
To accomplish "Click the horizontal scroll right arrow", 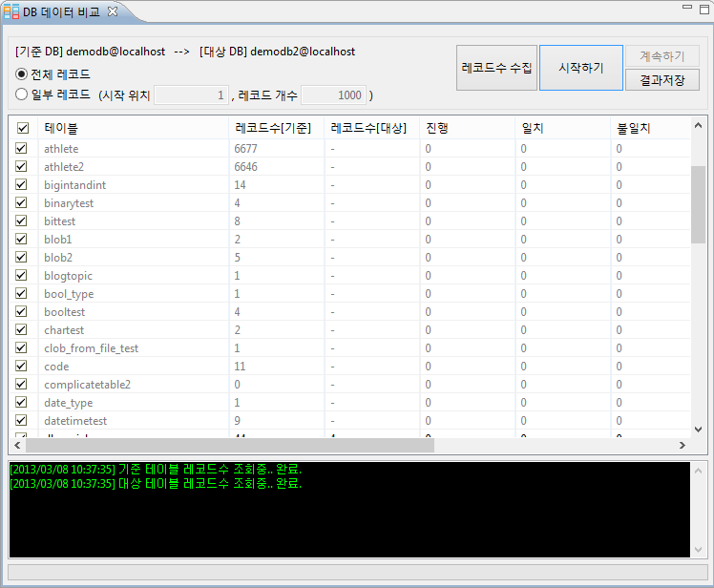I will [x=682, y=445].
